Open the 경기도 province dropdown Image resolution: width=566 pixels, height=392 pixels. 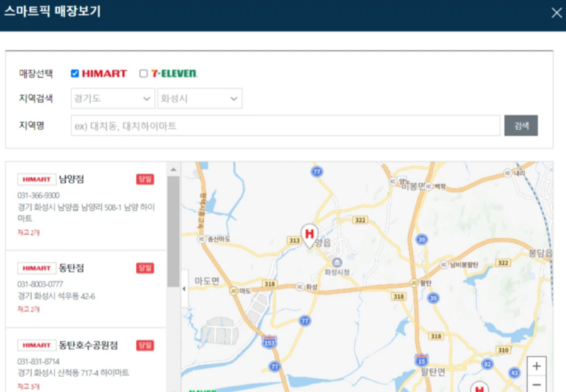(x=112, y=98)
